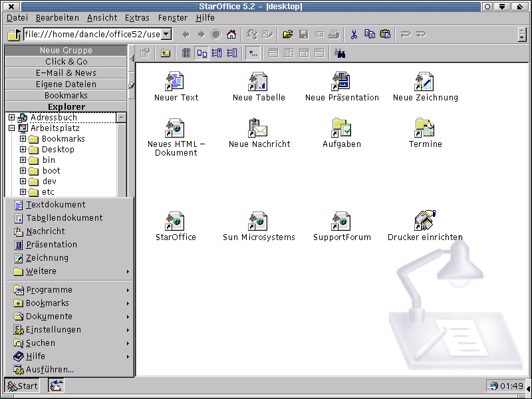Open the Datei menu
The image size is (532, 399).
17,18
